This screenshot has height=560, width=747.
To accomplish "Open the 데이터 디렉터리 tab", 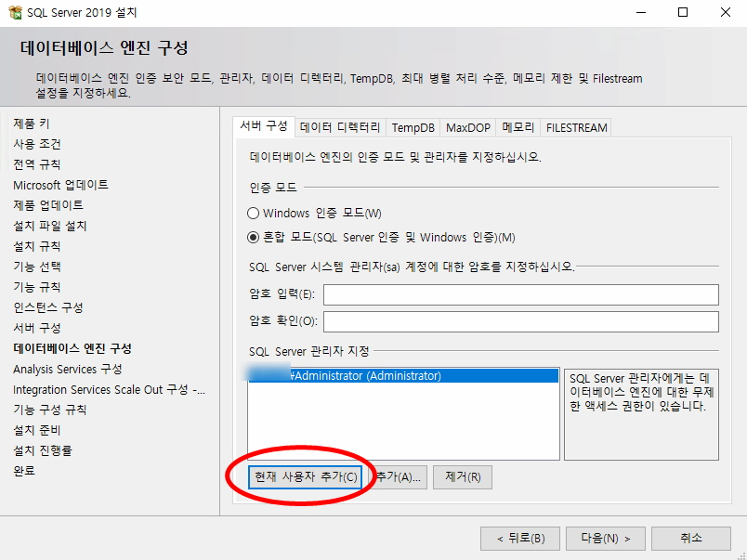I will [340, 127].
